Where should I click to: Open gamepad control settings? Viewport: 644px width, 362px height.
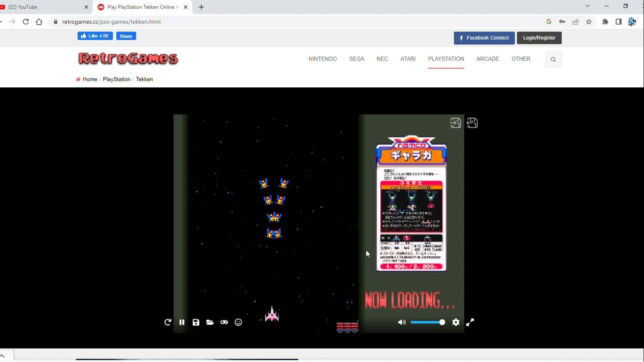pos(224,322)
